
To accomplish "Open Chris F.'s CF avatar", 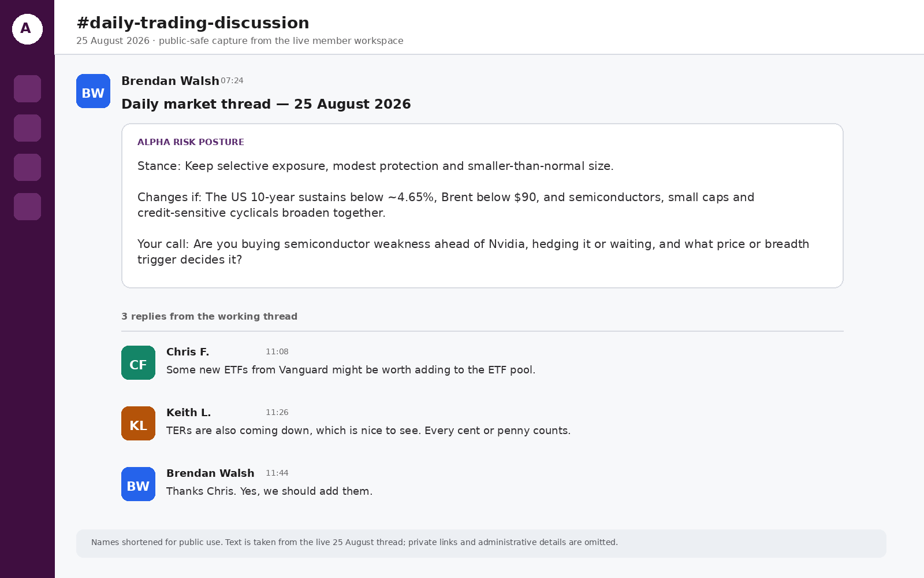I will tap(138, 362).
